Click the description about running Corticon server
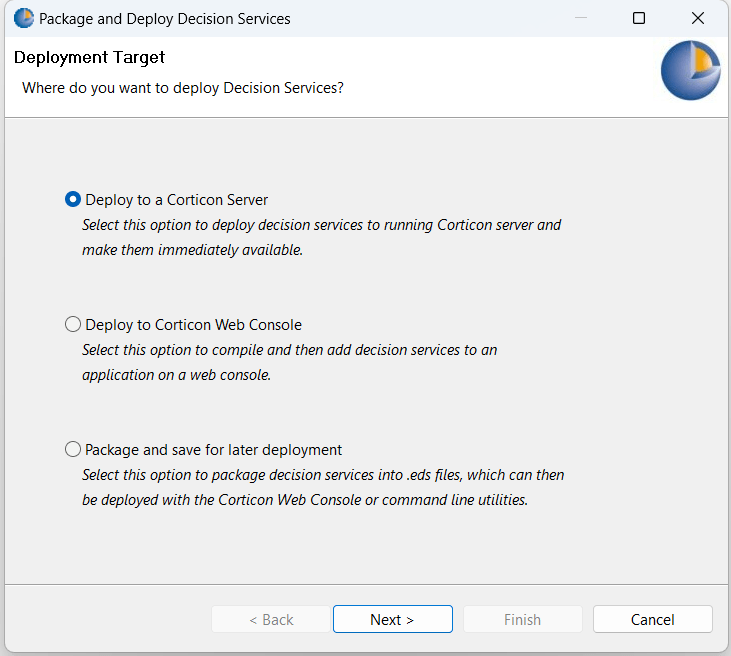Screen dimensions: 731x656 point(321,237)
